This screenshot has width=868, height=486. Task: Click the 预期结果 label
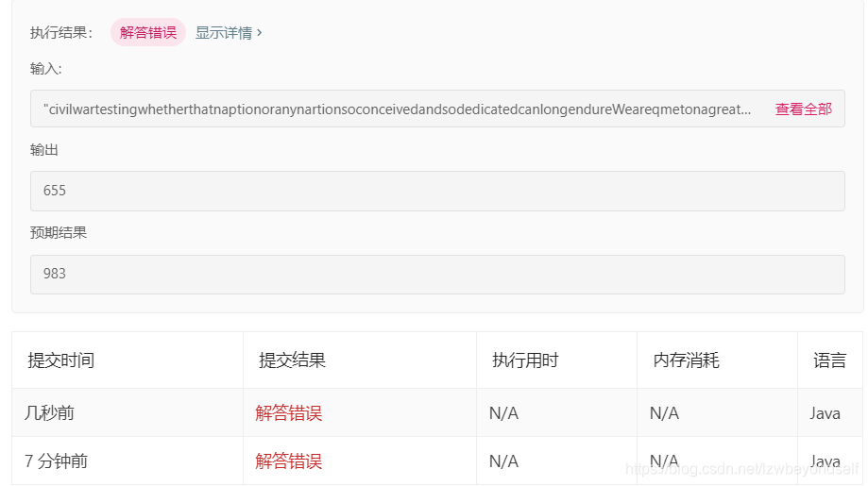(x=59, y=233)
